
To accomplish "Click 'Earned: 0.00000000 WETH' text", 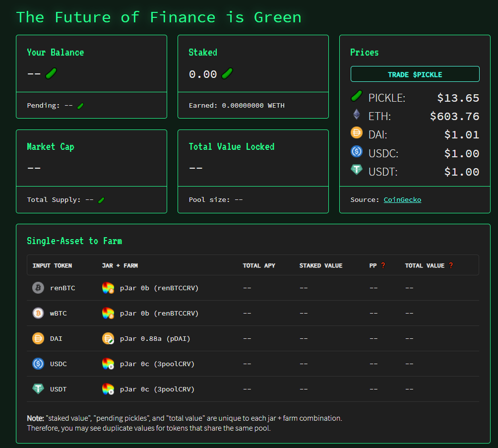I will pyautogui.click(x=237, y=106).
